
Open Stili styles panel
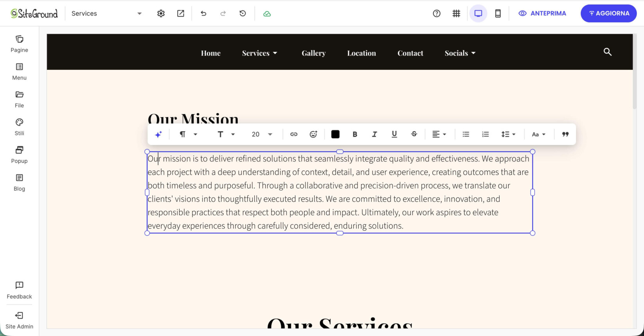(19, 127)
